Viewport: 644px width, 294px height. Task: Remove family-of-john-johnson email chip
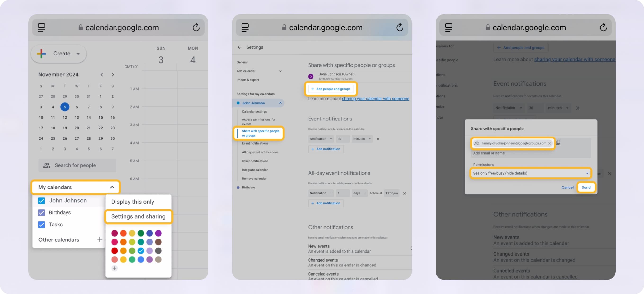(x=549, y=143)
